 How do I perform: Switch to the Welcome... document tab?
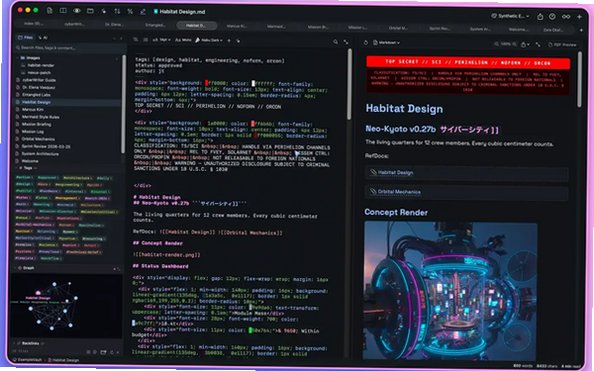point(518,29)
